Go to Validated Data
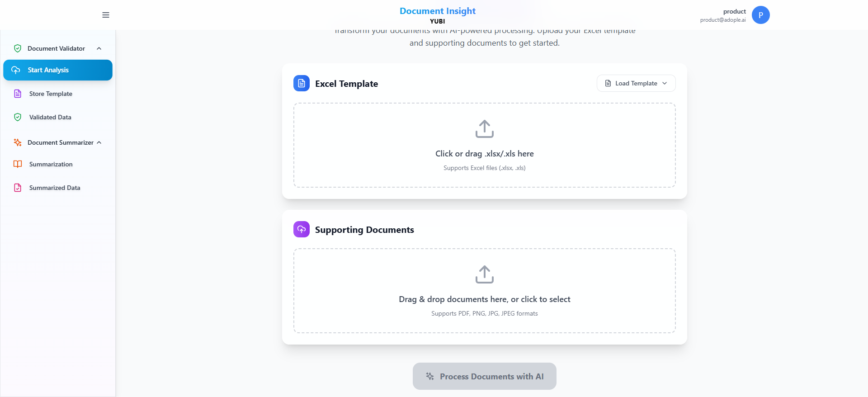The image size is (868, 397). pyautogui.click(x=50, y=117)
